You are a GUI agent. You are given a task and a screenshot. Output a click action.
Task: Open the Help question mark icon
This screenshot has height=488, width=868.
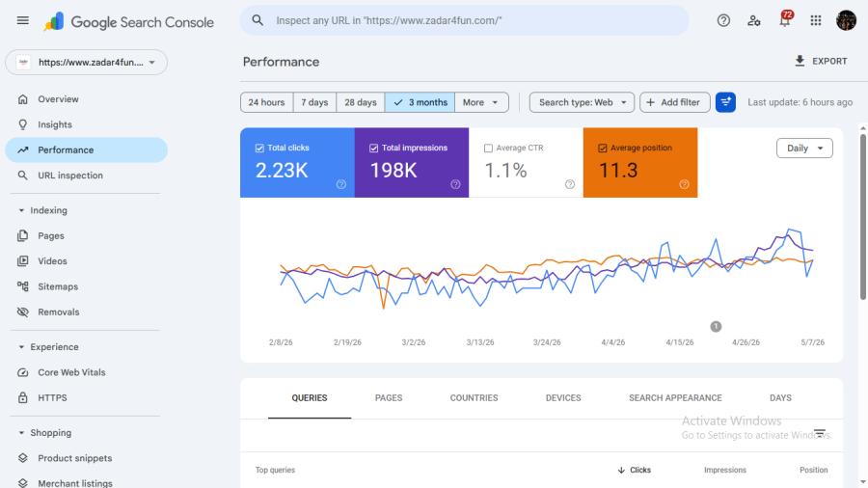[x=723, y=20]
